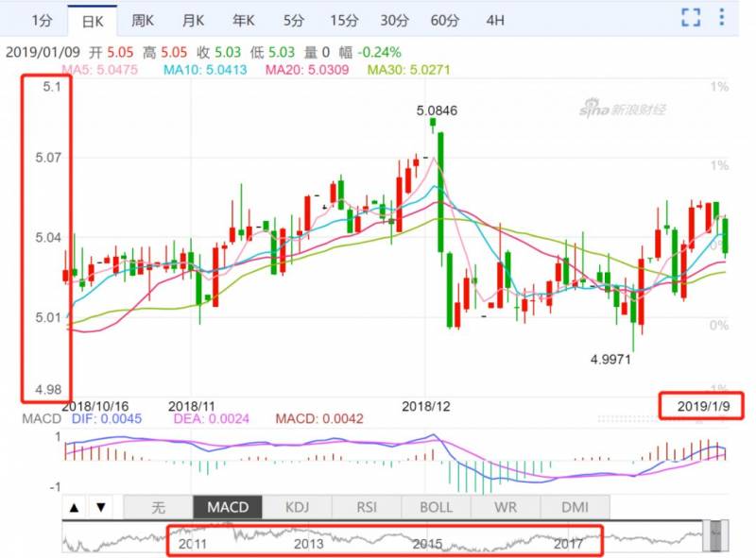Click 2013 on the overview timeline

[x=308, y=544]
